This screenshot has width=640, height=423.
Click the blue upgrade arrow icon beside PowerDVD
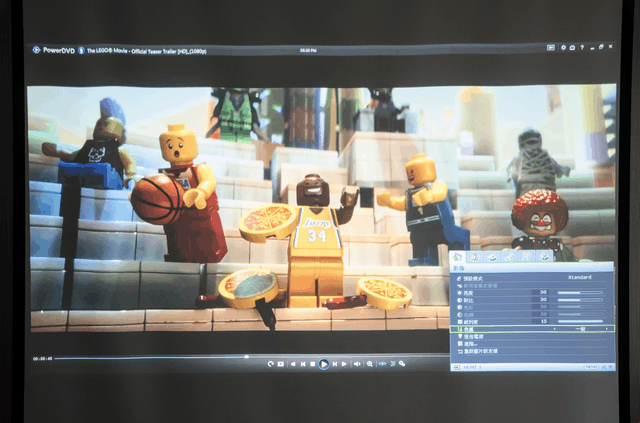pos(81,50)
